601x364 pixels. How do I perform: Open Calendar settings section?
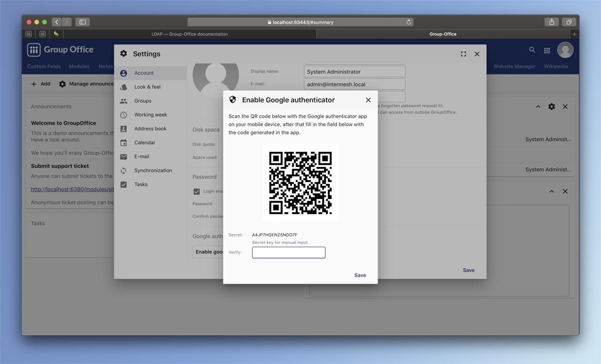click(x=150, y=143)
